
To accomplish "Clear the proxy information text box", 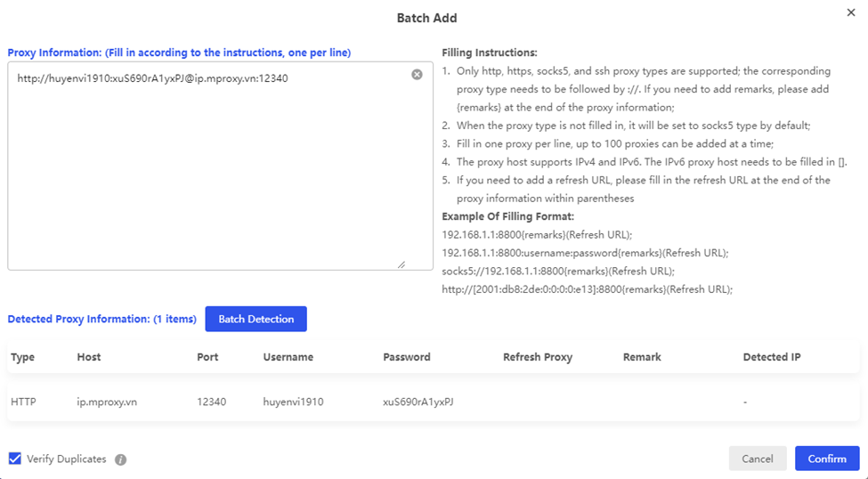I will click(417, 75).
